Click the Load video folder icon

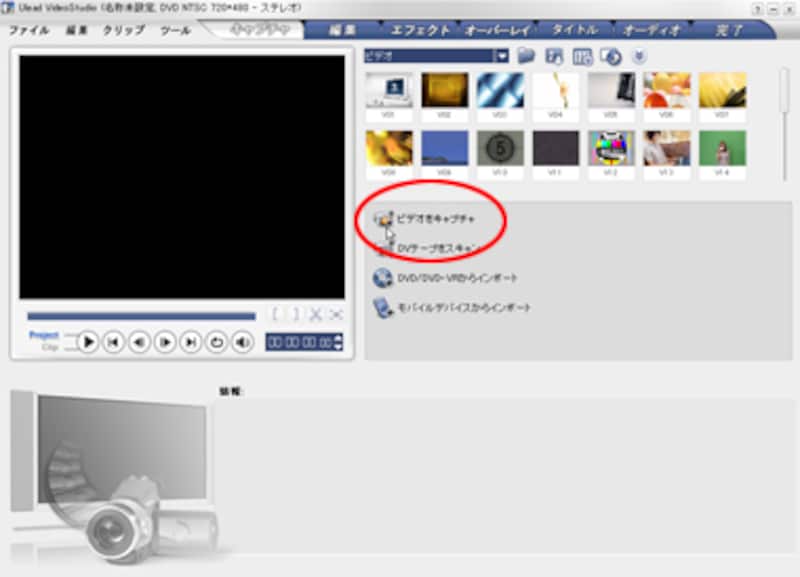[x=526, y=56]
